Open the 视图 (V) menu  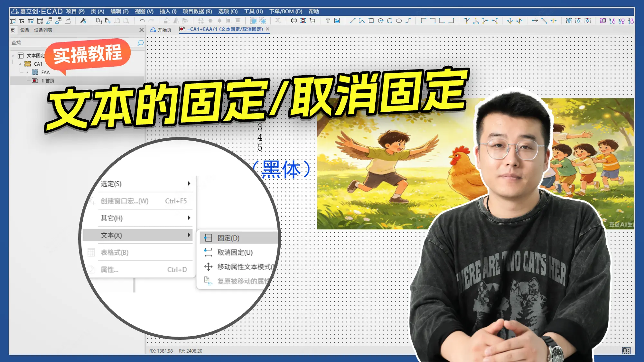(x=144, y=11)
